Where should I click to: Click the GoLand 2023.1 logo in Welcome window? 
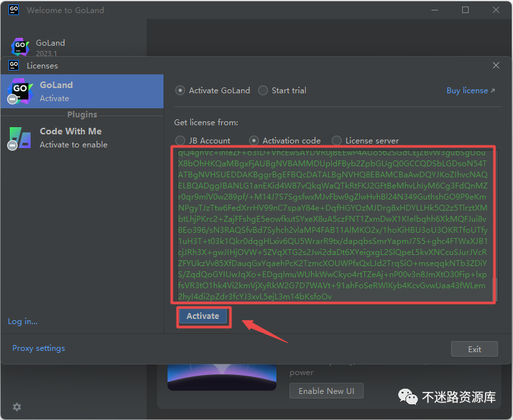pos(20,47)
